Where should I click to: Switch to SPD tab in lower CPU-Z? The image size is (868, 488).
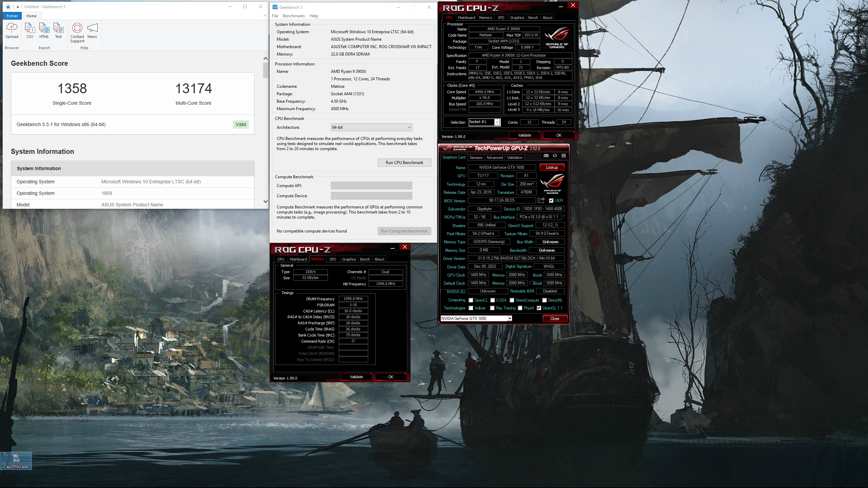333,259
